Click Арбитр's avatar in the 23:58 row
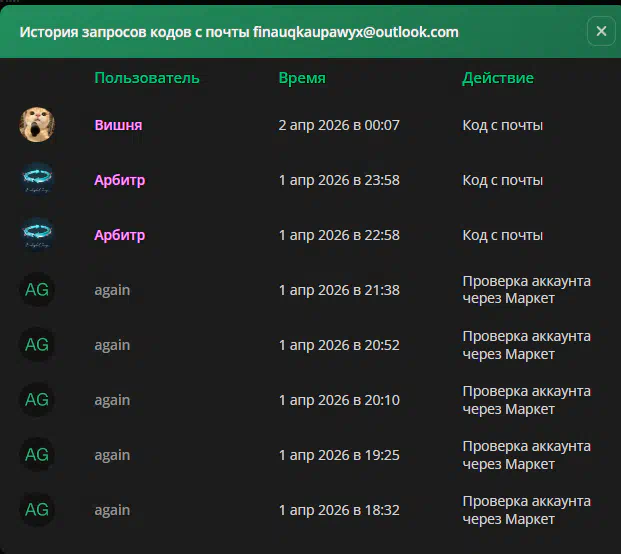 click(x=37, y=180)
